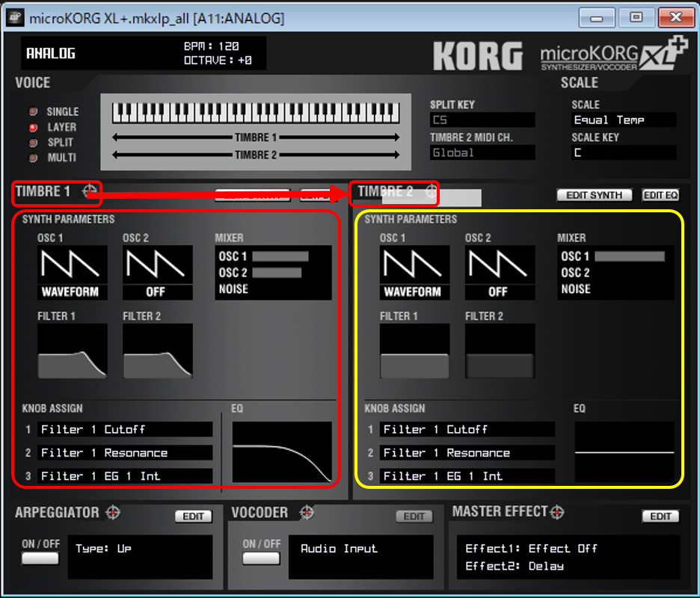Image resolution: width=700 pixels, height=598 pixels.
Task: Click the Master Effect EDIT button
Action: point(660,517)
